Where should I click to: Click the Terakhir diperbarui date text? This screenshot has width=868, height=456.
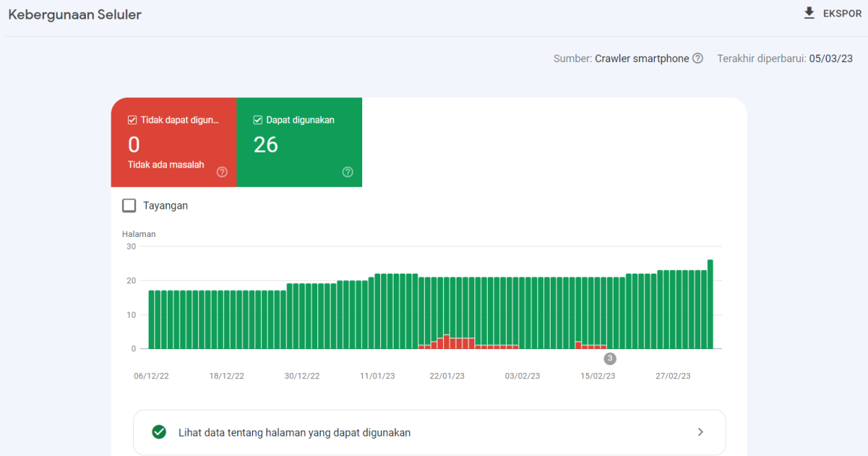coord(784,58)
